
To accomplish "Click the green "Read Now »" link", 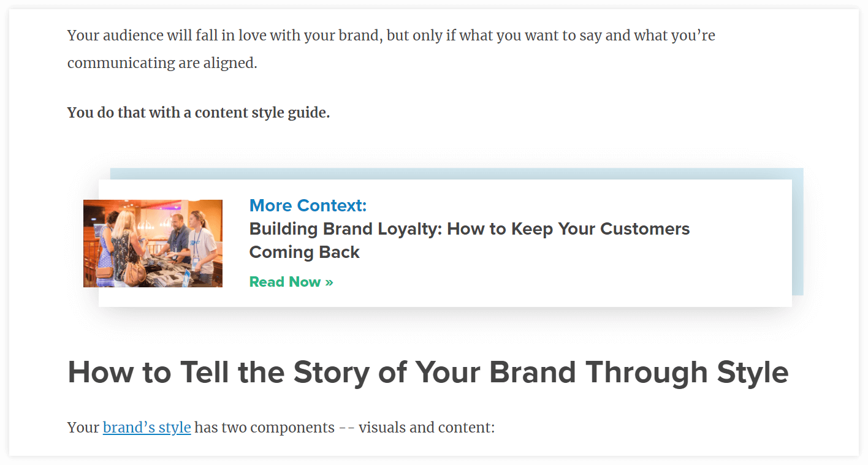I will point(291,282).
